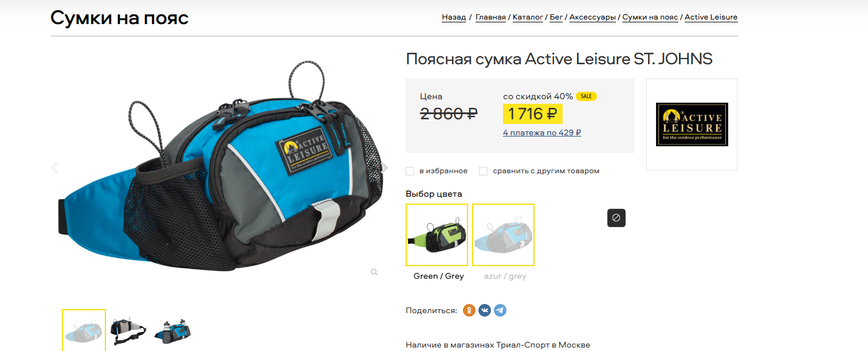Click the dark circle-slash icon button
Viewport: 868px width, 351px height.
[x=616, y=218]
